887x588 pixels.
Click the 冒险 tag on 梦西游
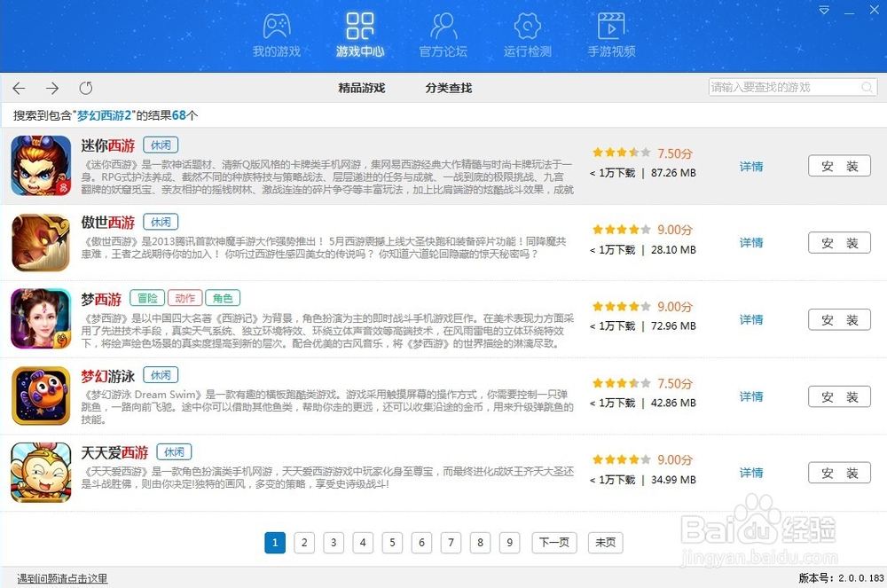pyautogui.click(x=147, y=298)
